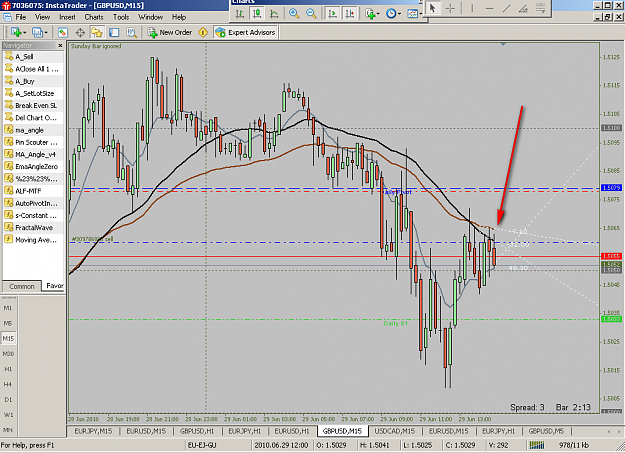Open the chart Templates dropdown

click(x=414, y=14)
